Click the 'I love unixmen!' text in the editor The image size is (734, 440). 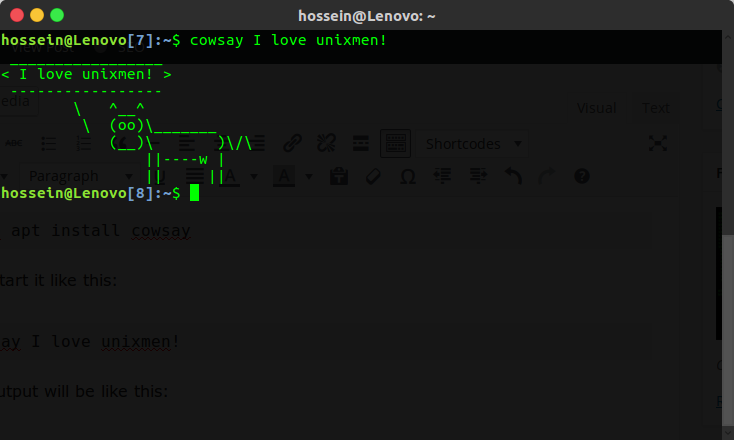(105, 342)
